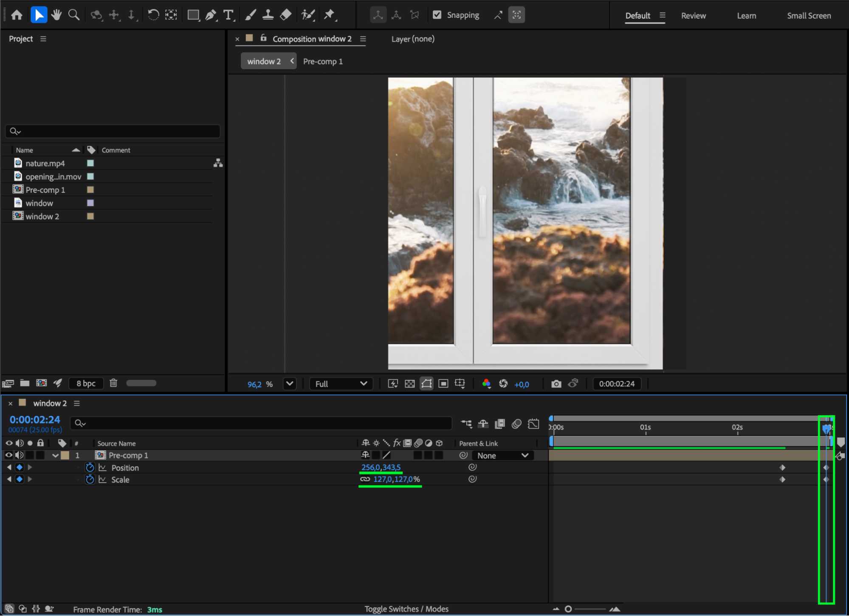849x616 pixels.
Task: Select the Clone Stamp tool
Action: [x=268, y=15]
